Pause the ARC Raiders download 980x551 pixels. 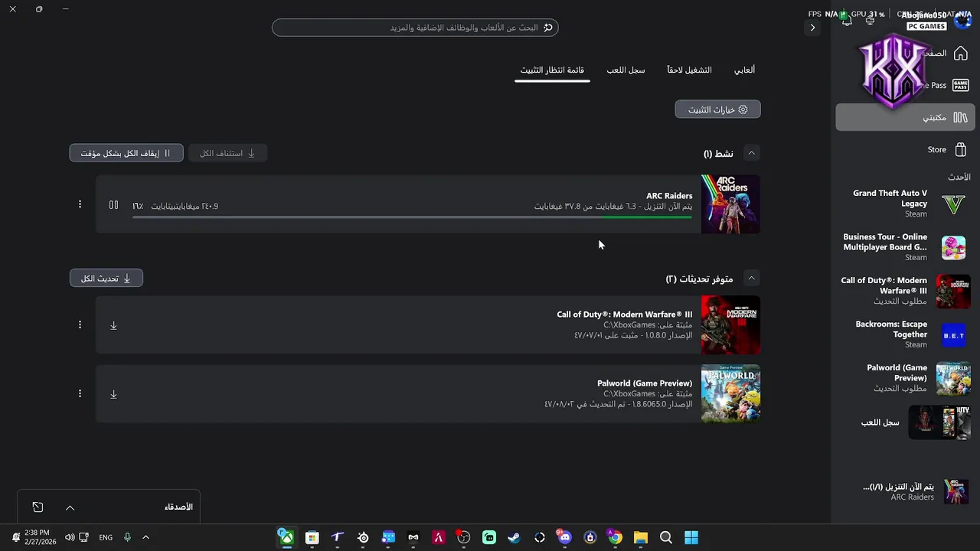point(113,205)
